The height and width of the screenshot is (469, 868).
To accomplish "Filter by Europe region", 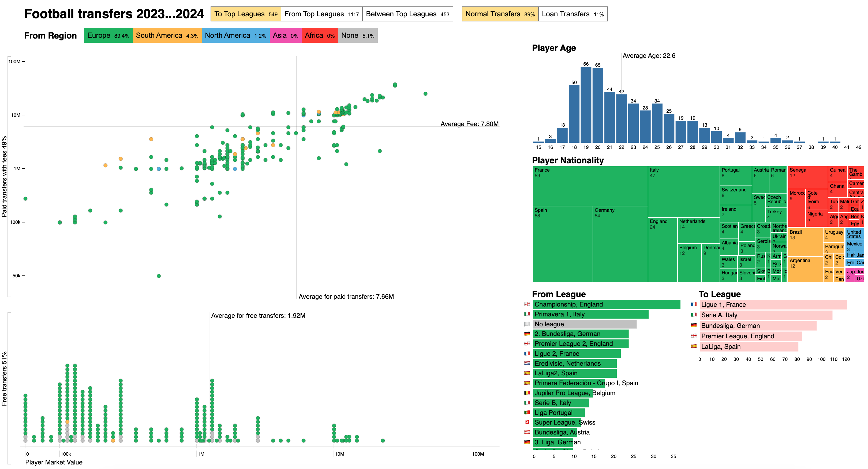I will [108, 35].
